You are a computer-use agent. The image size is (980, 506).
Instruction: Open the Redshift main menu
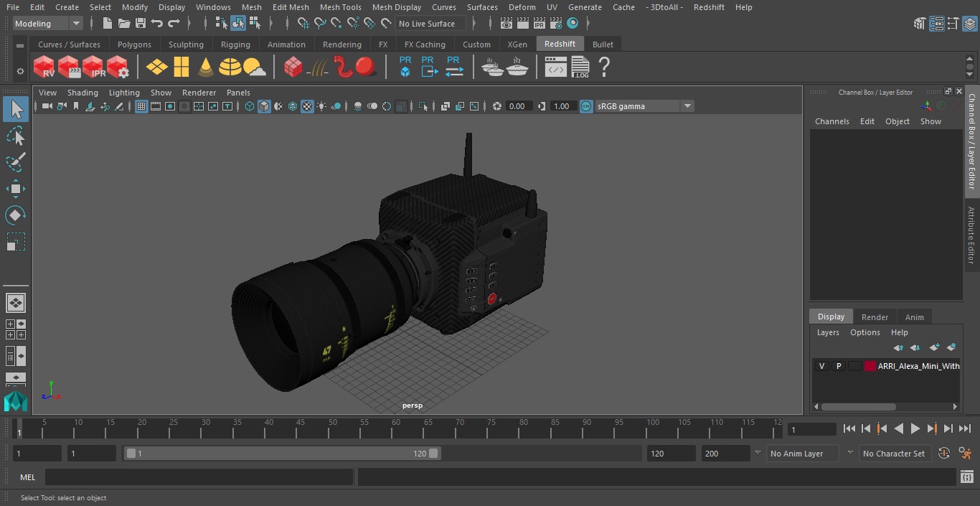click(x=709, y=7)
